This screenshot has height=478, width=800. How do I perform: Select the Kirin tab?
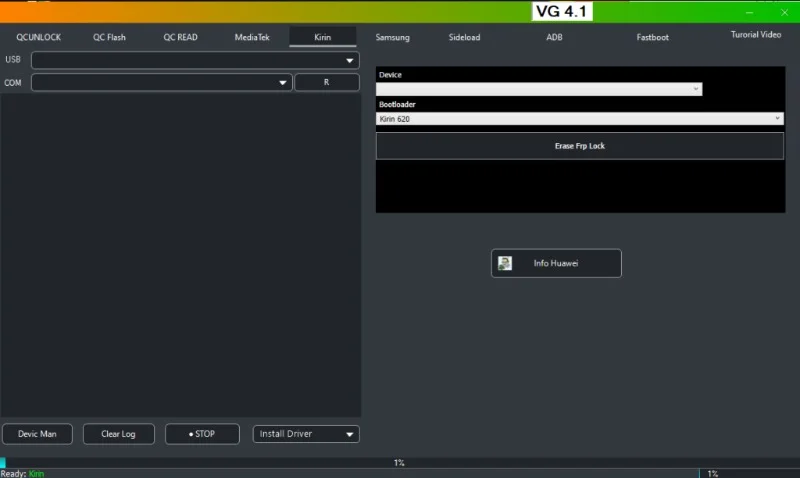(x=322, y=37)
